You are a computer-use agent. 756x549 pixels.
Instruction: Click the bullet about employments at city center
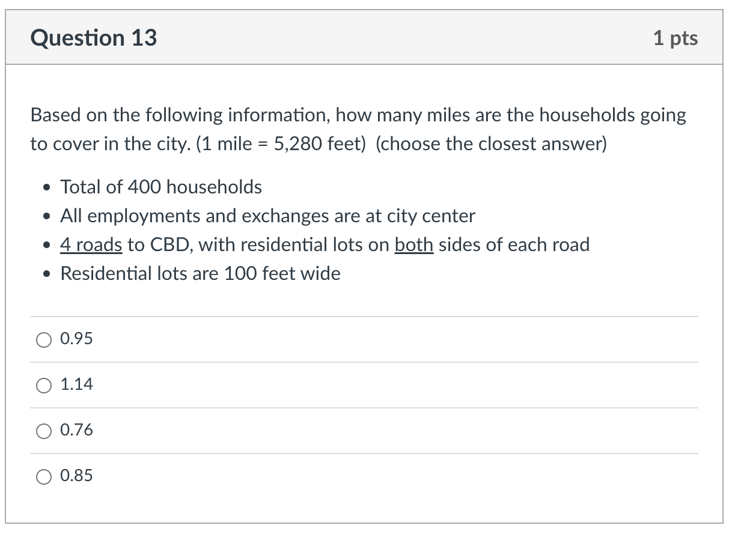tap(267, 216)
